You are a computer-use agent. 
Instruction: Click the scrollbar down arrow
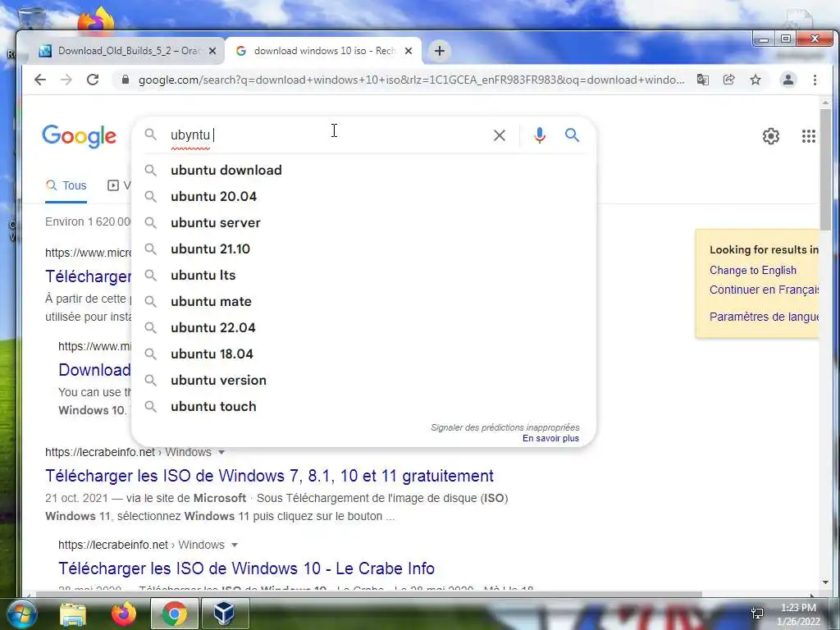click(825, 582)
